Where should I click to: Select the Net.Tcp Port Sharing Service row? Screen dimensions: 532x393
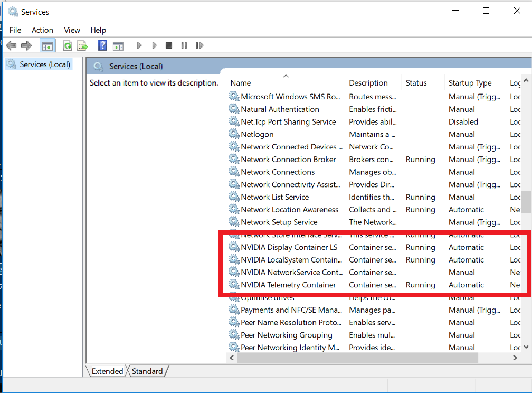(x=375, y=121)
